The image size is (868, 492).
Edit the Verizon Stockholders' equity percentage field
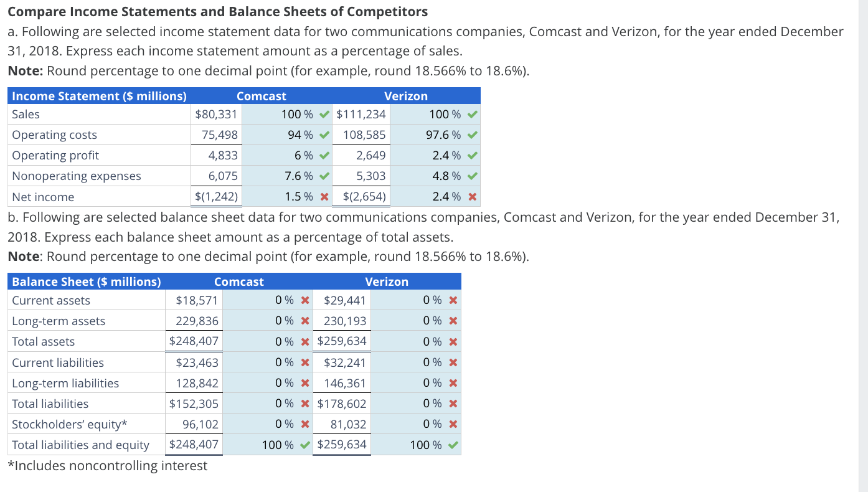coord(416,424)
